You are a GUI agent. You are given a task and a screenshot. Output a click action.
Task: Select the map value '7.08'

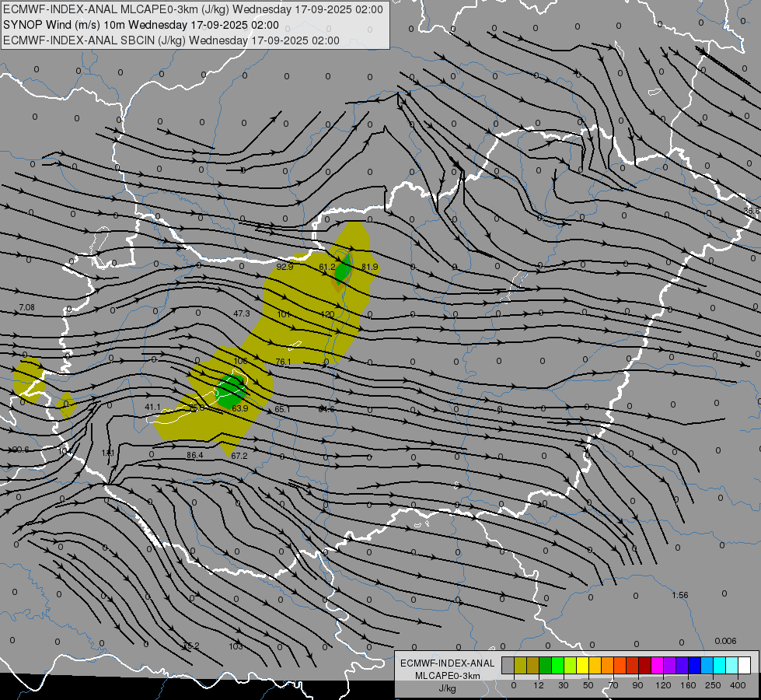pos(26,307)
